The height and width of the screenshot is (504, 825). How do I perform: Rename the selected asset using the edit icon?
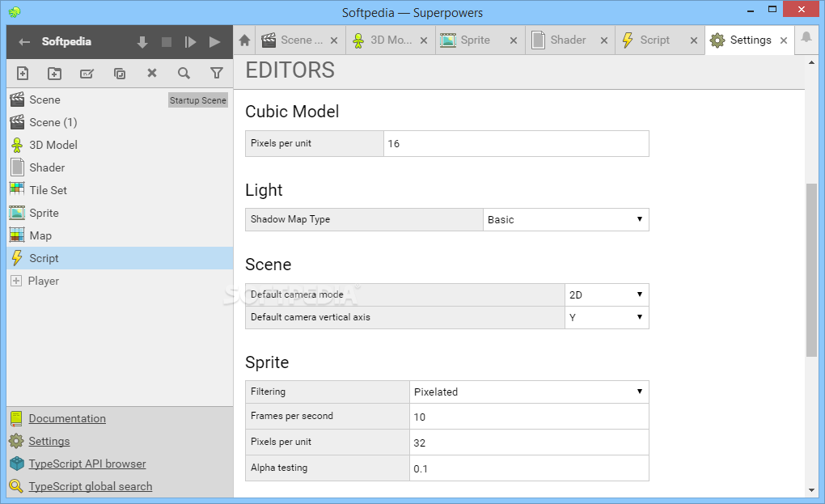(87, 73)
